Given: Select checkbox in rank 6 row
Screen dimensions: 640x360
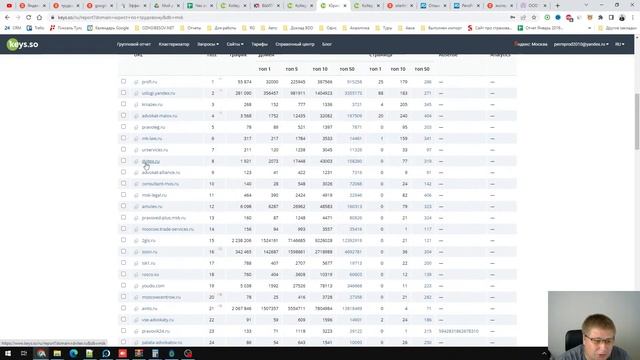Looking at the screenshot, I should point(123,138).
